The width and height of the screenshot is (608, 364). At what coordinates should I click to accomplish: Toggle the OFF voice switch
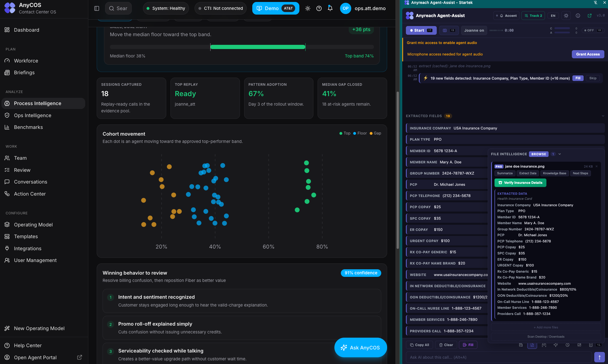[593, 30]
